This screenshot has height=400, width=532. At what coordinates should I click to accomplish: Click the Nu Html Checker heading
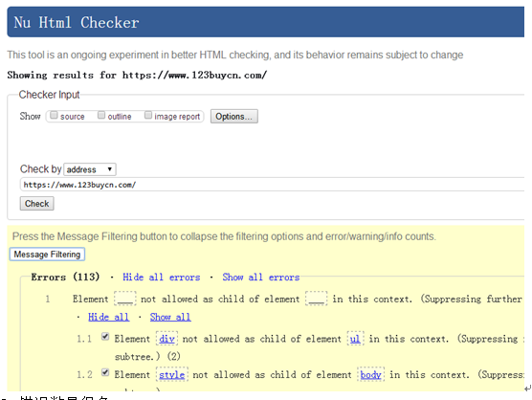(x=77, y=23)
